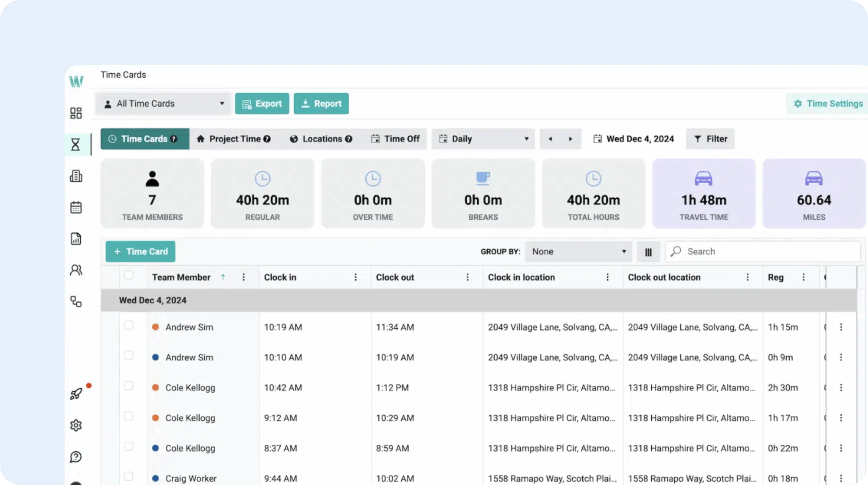The width and height of the screenshot is (868, 485).
Task: Click the next day arrow
Action: tap(570, 139)
